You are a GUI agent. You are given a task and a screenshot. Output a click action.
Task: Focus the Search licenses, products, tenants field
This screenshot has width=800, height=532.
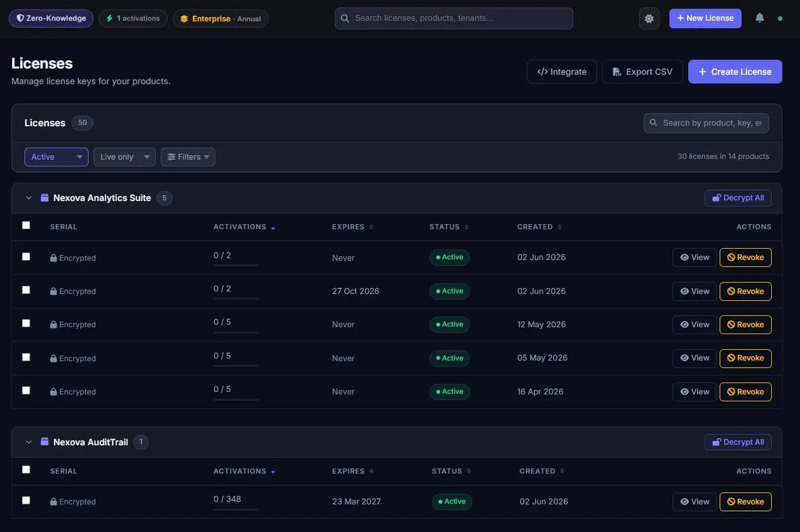click(454, 19)
